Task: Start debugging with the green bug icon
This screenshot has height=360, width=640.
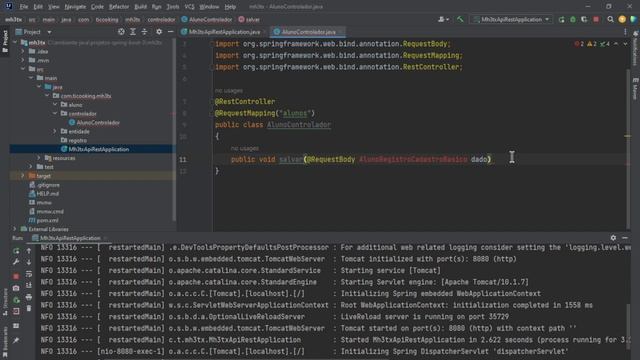Action: point(573,19)
